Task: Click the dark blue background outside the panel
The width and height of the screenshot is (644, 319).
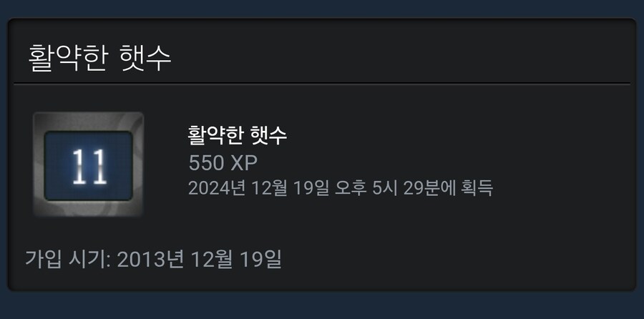Action: (x=322, y=306)
